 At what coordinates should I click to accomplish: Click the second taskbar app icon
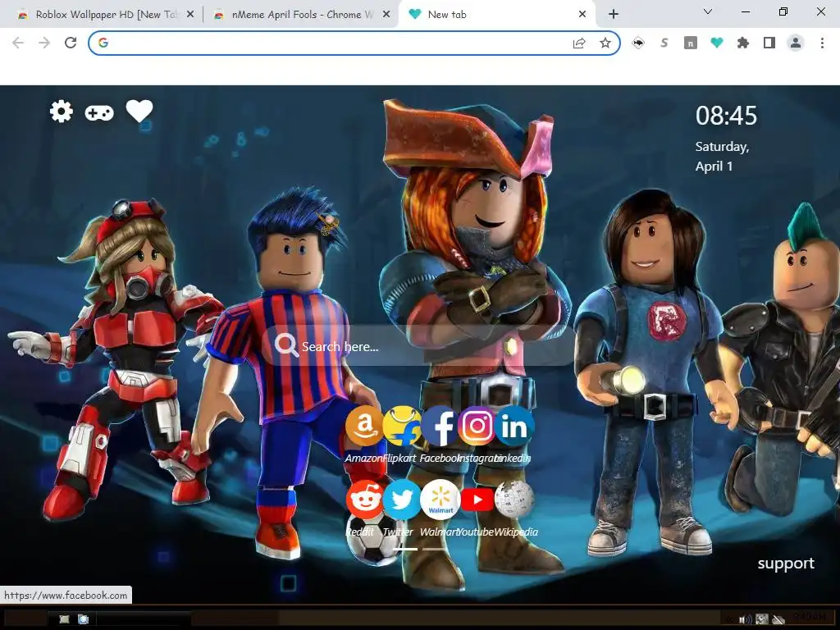84,619
